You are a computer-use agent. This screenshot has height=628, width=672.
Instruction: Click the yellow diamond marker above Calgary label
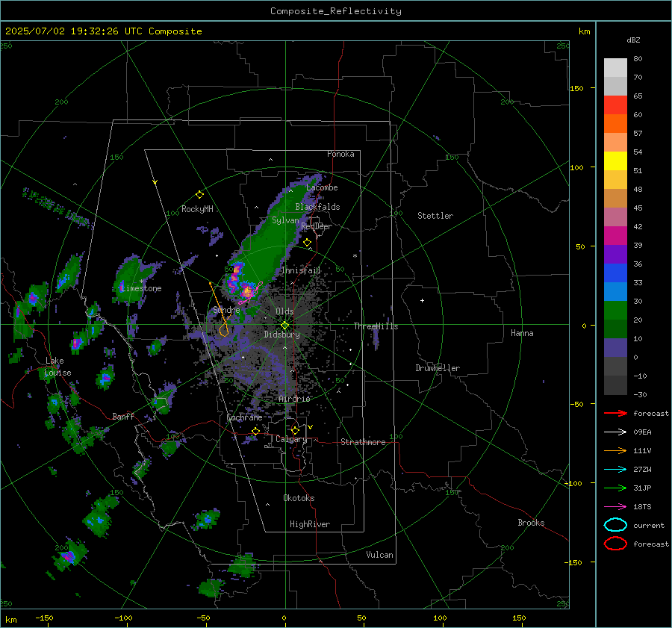point(295,430)
